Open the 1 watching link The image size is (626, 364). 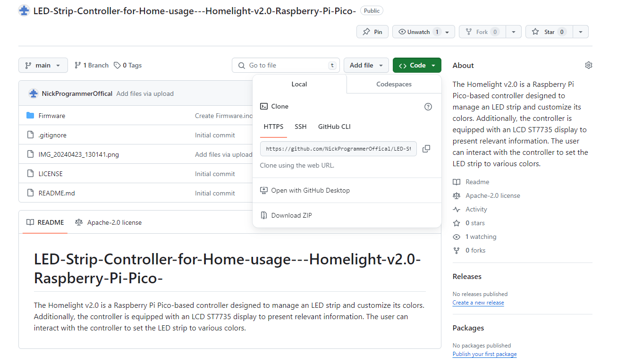pyautogui.click(x=481, y=237)
